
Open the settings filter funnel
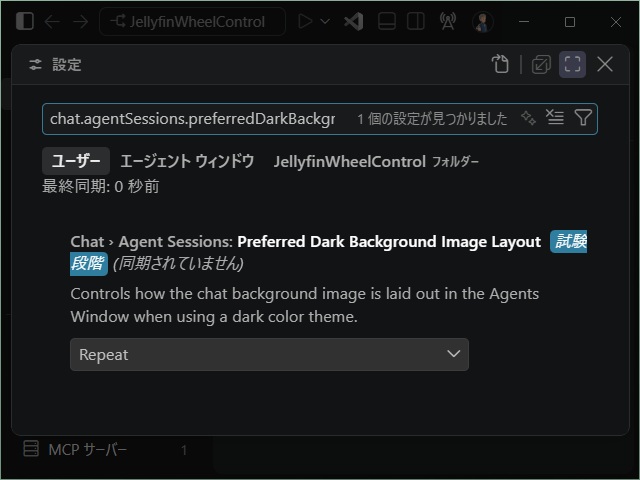(583, 118)
